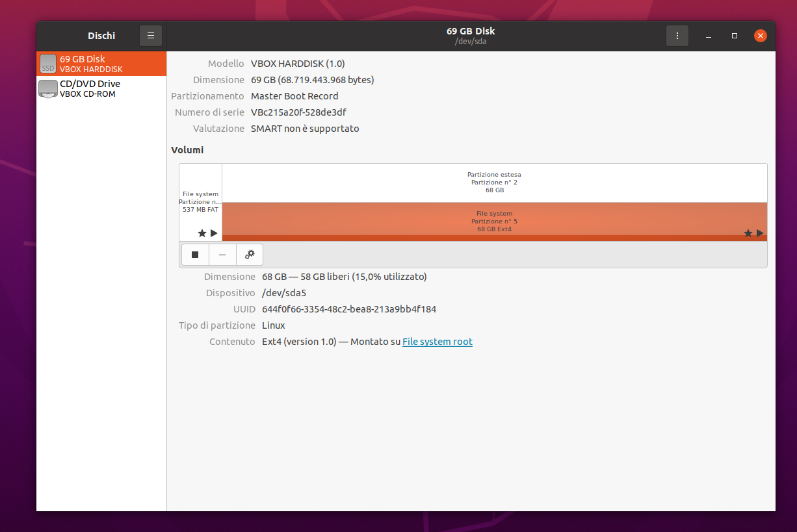
Task: Select the 68 GB Ext4 partition 5 block
Action: tap(494, 222)
